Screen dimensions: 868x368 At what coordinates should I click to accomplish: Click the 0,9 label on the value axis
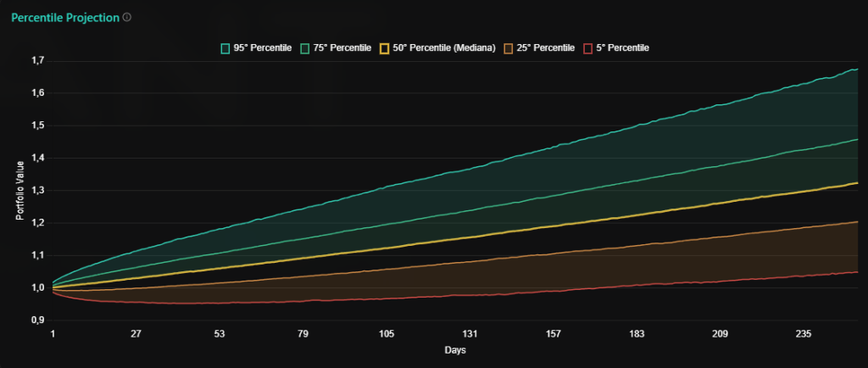click(37, 321)
